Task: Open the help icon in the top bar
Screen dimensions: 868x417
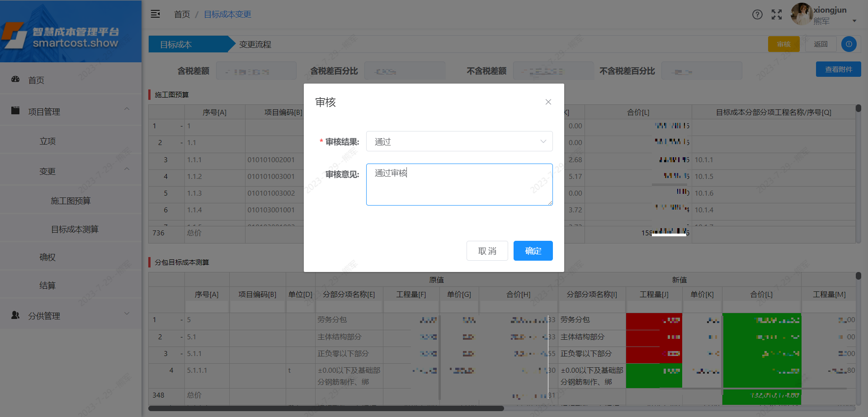Action: click(757, 14)
